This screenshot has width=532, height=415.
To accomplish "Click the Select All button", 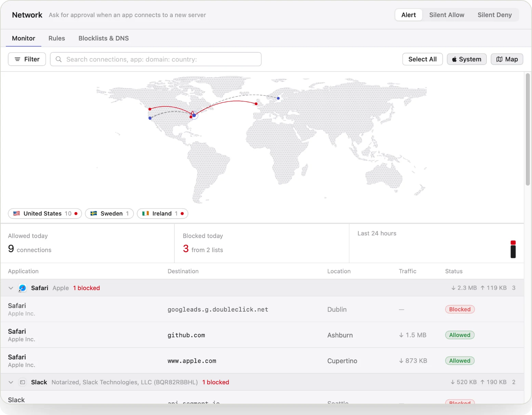I will (x=422, y=59).
